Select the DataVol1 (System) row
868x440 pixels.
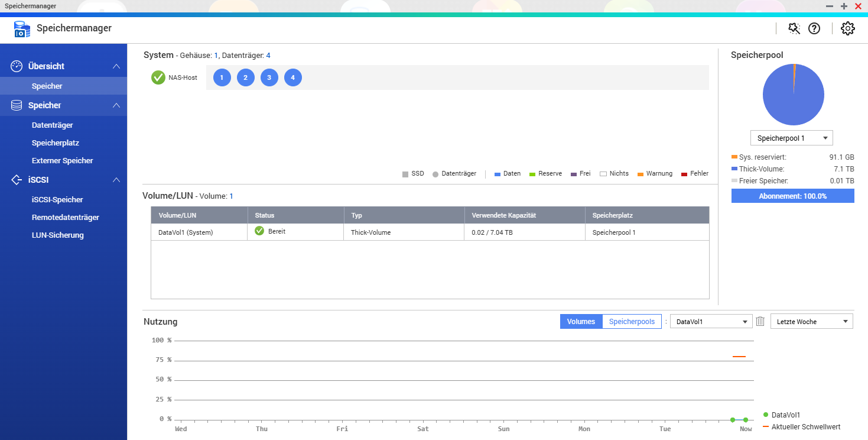(430, 232)
